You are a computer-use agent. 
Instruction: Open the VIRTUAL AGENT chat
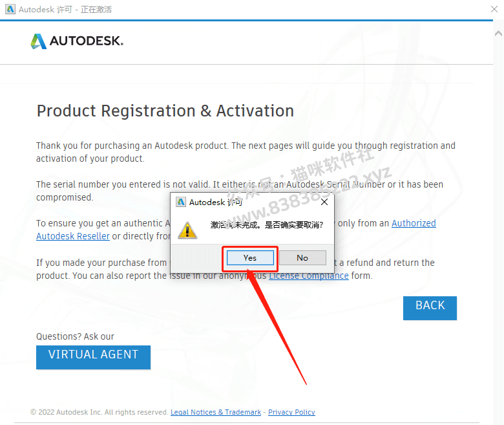pos(93,357)
